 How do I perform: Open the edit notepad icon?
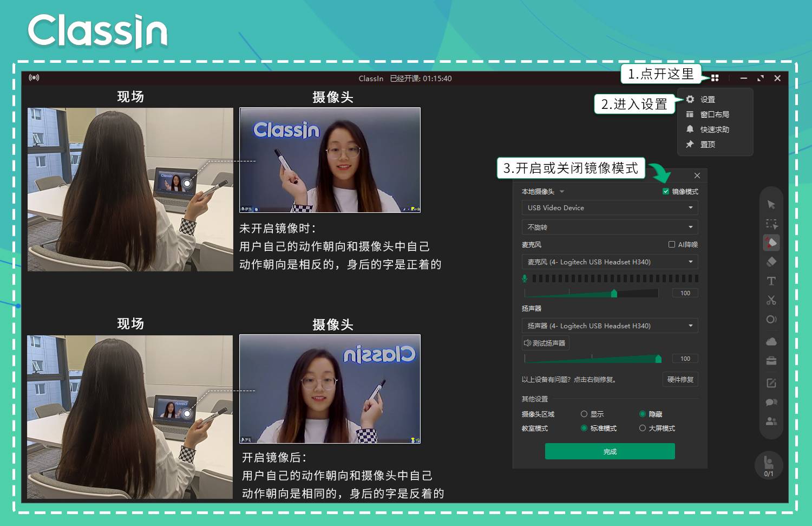[771, 383]
